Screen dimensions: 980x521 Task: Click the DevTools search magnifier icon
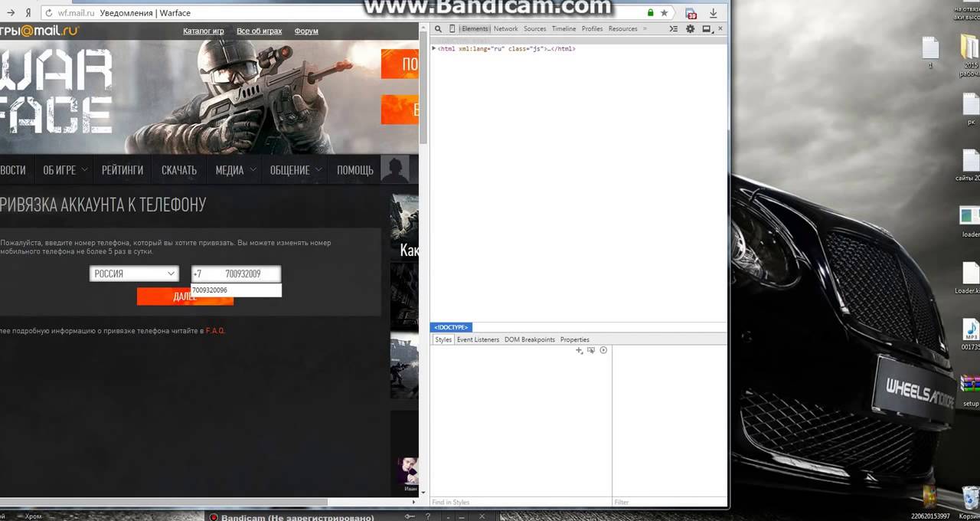(438, 29)
